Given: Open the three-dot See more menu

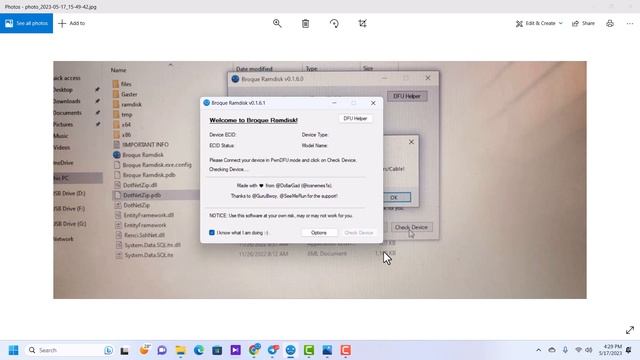Looking at the screenshot, I should click(x=630, y=23).
